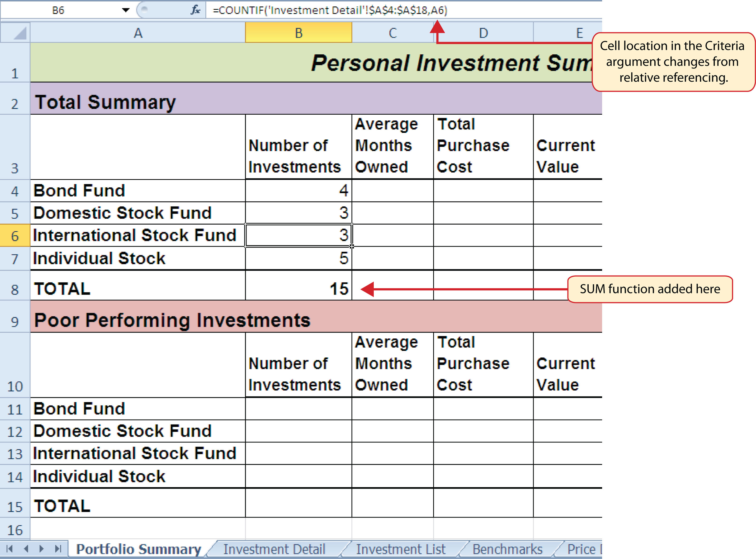Select the Bond Fund count cell showing 4

[x=299, y=190]
